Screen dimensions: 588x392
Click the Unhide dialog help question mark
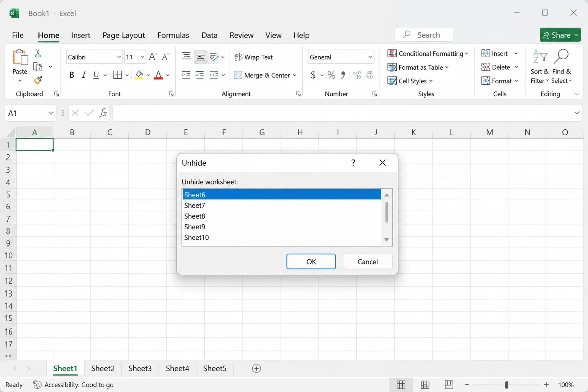pyautogui.click(x=353, y=163)
